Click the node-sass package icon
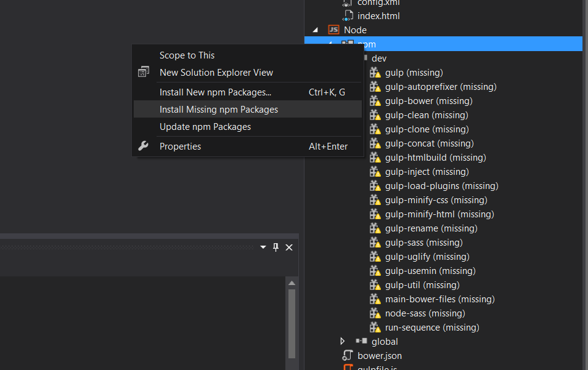Viewport: 588px width, 370px height. 375,313
